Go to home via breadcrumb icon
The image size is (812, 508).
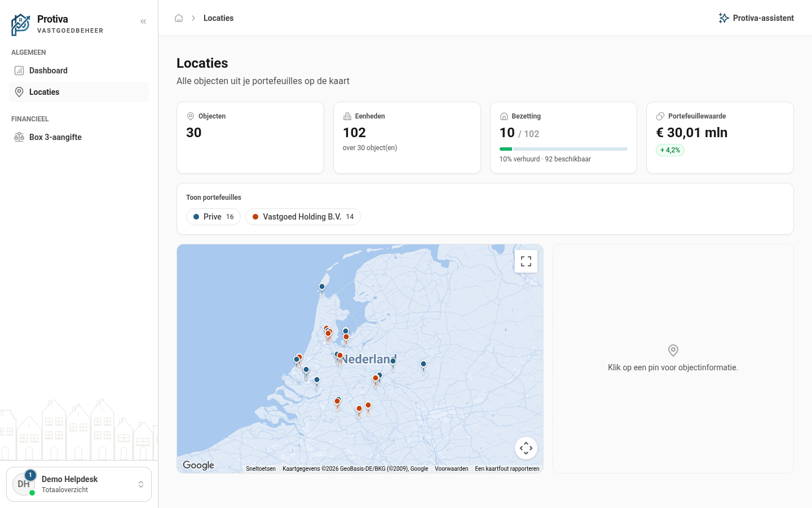point(179,18)
